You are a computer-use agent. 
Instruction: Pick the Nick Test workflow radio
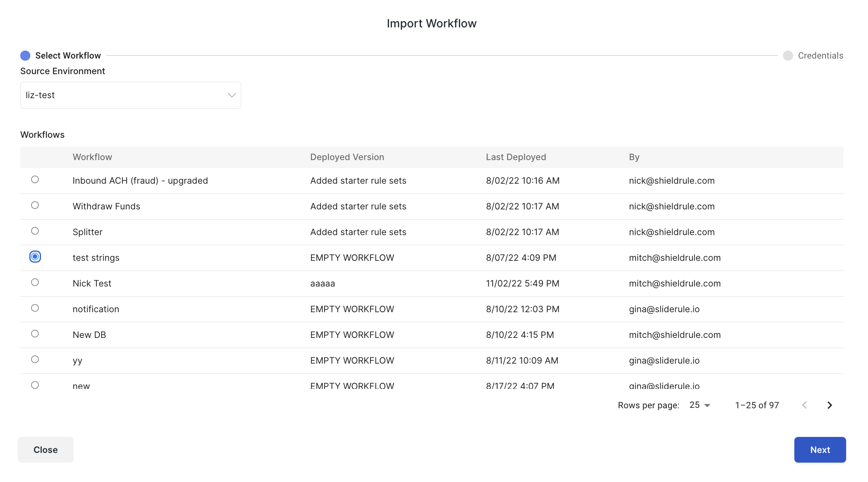35,282
